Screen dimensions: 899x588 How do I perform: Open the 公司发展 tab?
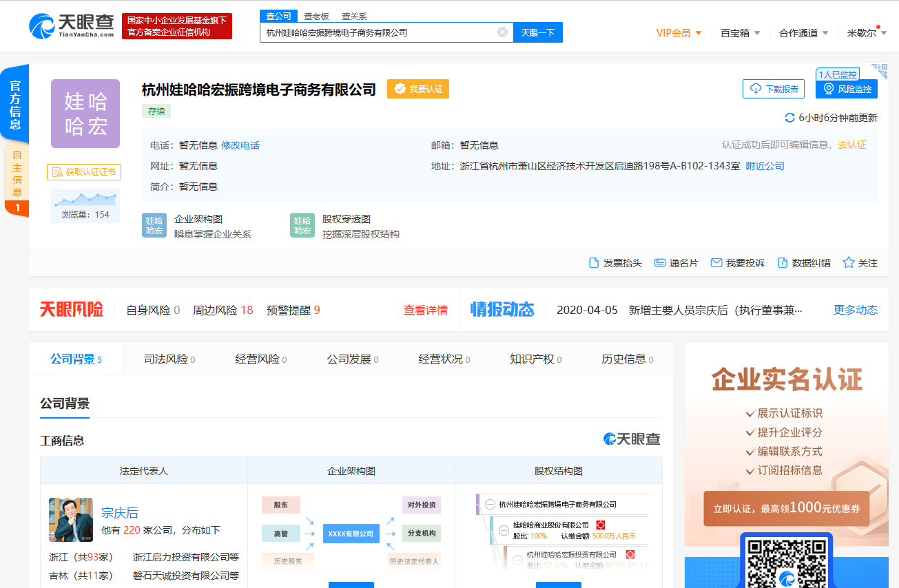click(x=353, y=359)
